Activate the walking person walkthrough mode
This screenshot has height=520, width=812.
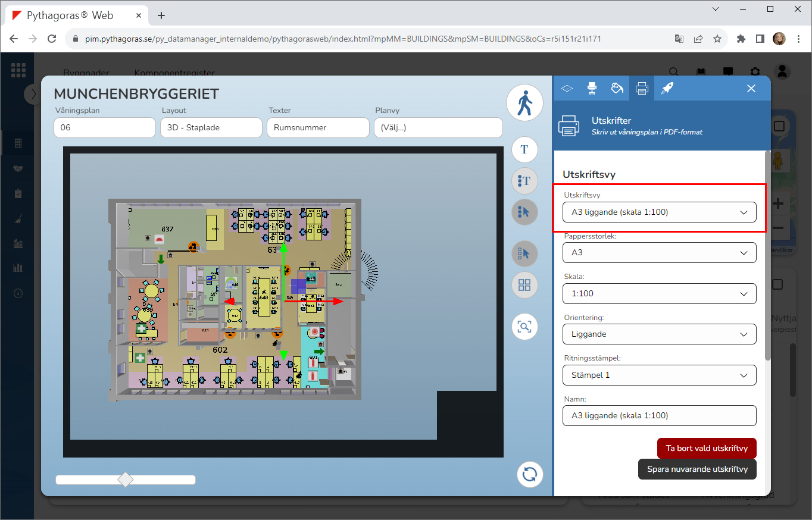[x=524, y=103]
